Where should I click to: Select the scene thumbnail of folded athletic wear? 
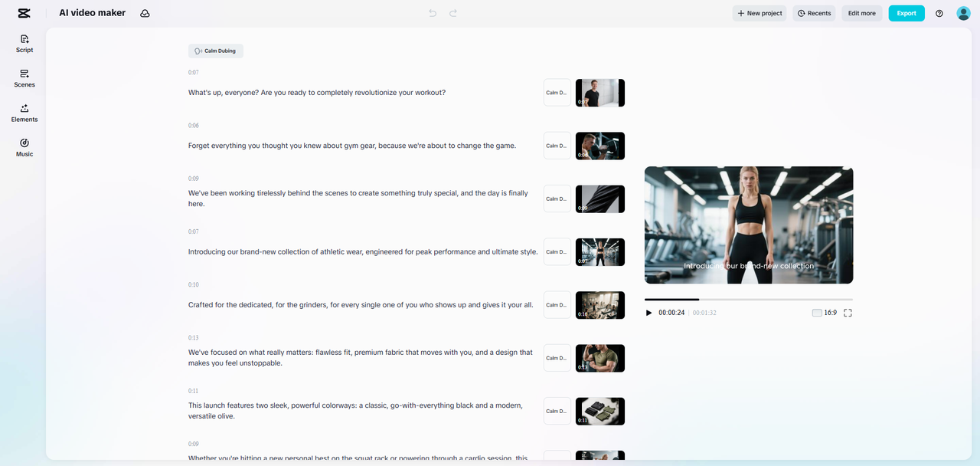coord(600,411)
